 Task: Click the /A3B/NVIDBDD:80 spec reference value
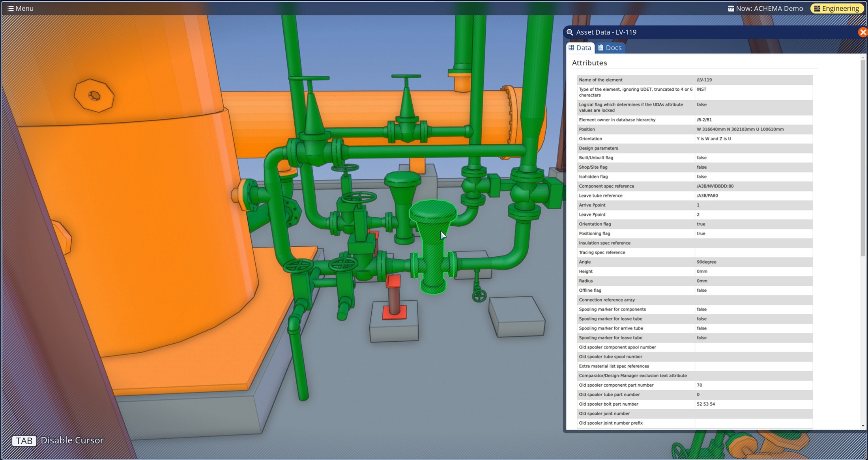pos(715,186)
